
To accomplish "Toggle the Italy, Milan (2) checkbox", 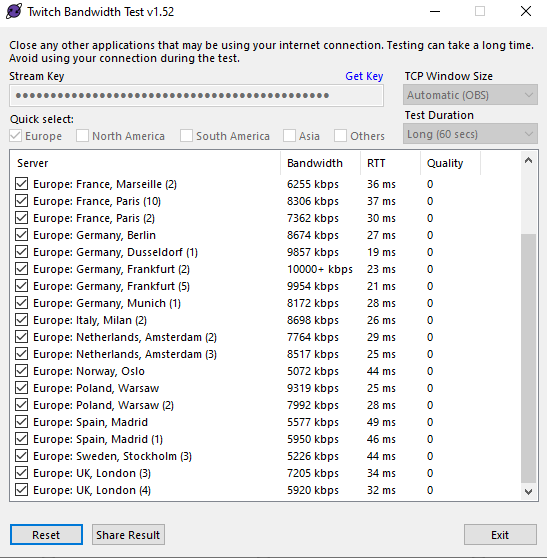I will click(x=21, y=320).
